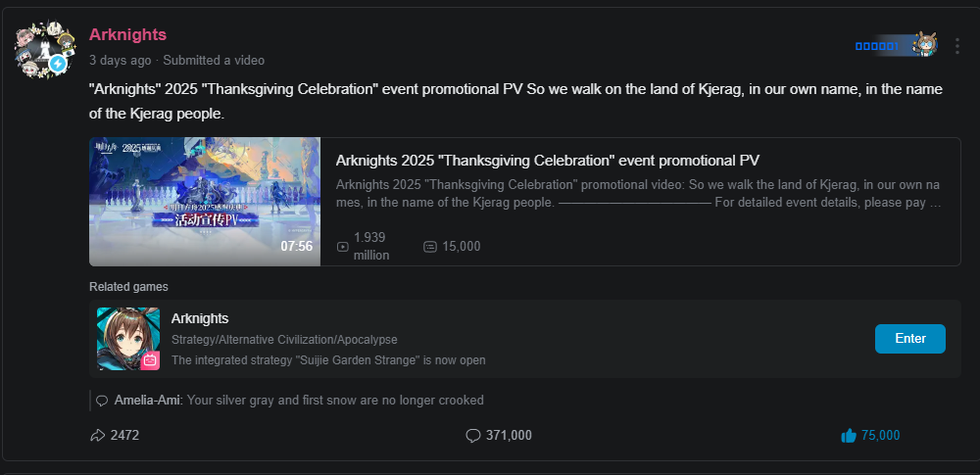This screenshot has height=475, width=980.
Task: Open the Arknights username link
Action: pyautogui.click(x=127, y=35)
